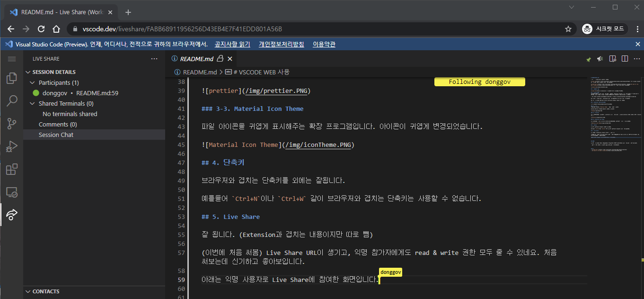Open the Remote Explorer view
644x299 pixels.
[x=11, y=192]
